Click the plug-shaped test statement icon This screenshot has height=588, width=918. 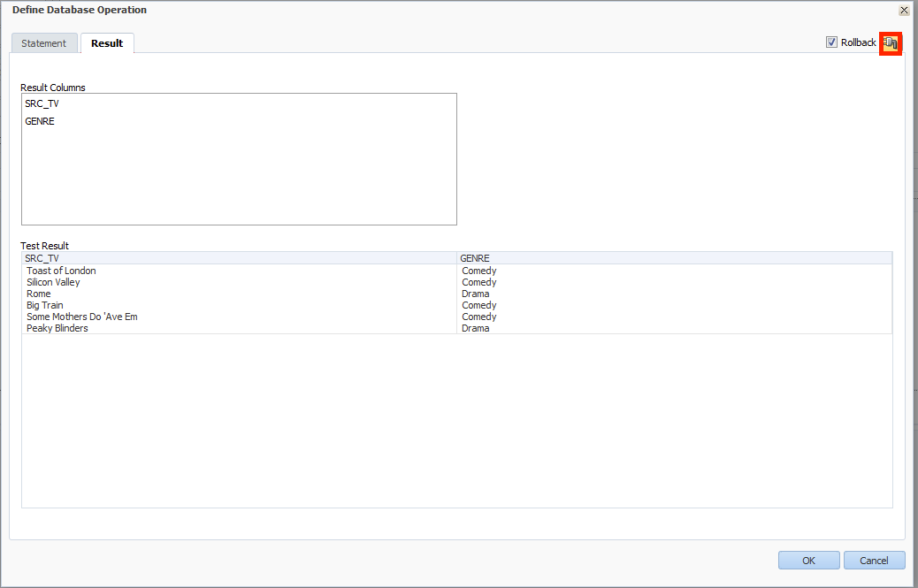pos(891,42)
